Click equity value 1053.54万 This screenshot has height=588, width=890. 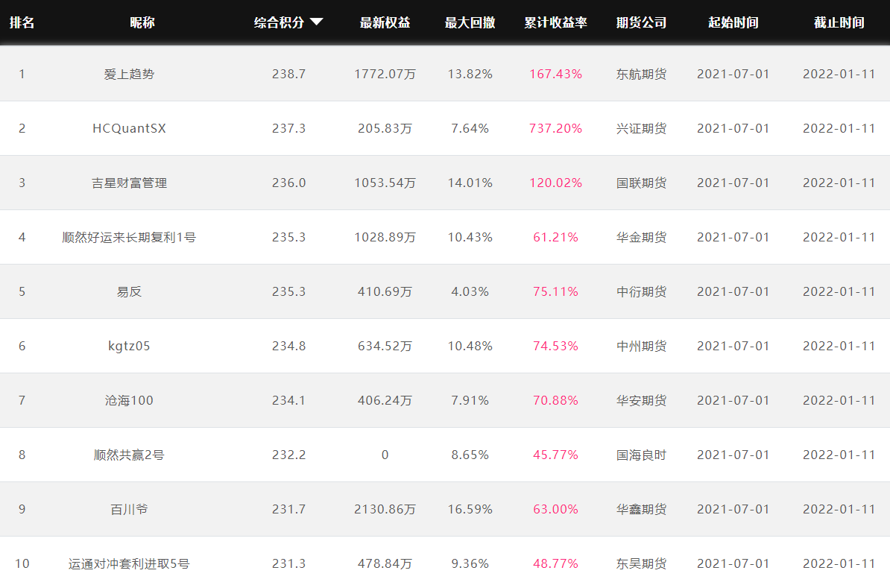pos(385,183)
